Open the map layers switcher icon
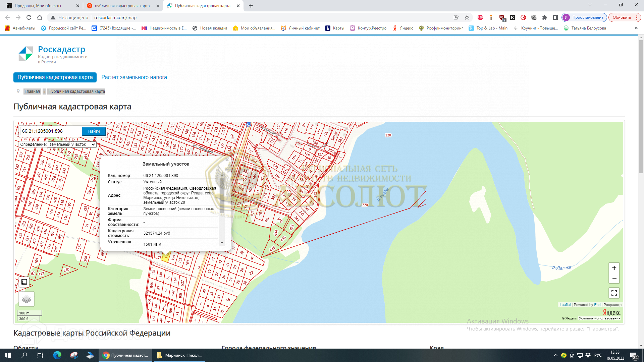644x362 pixels. [26, 299]
